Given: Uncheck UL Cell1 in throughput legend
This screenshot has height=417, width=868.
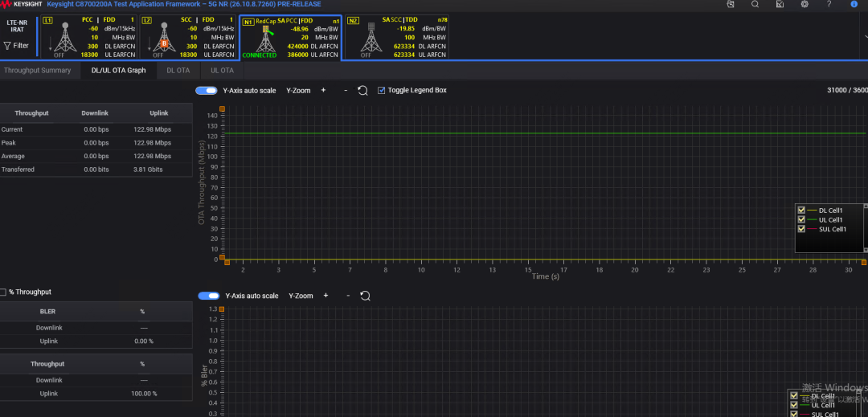Looking at the screenshot, I should [801, 219].
